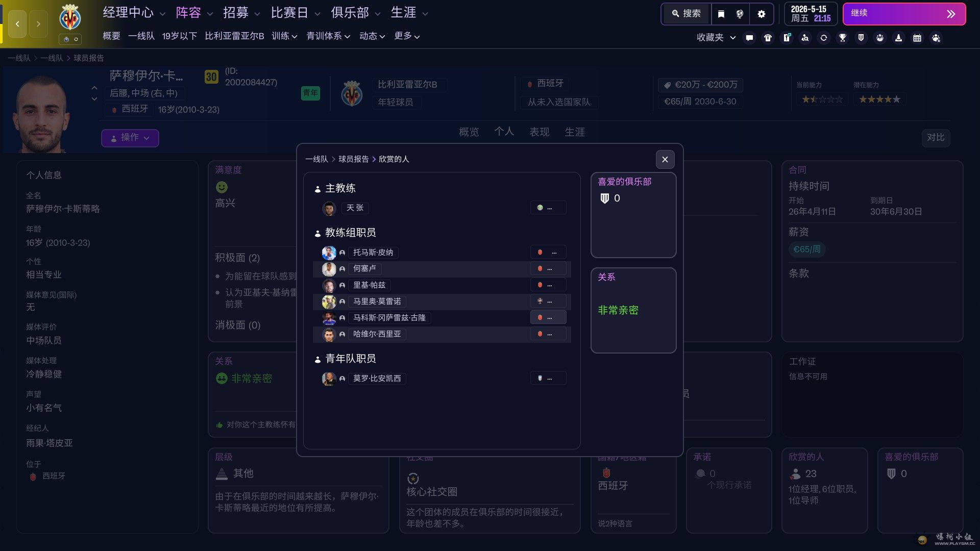980x551 pixels.
Task: Open the globe world icon
Action: tap(740, 14)
